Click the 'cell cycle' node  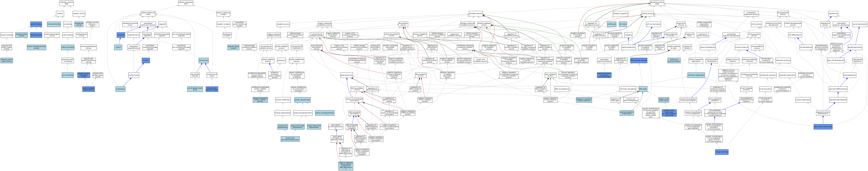(x=623, y=24)
